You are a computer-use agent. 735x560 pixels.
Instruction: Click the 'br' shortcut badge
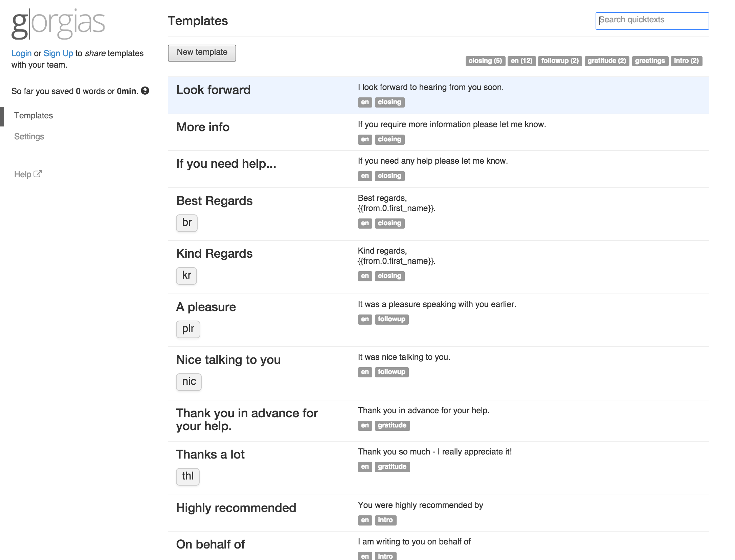tap(187, 223)
